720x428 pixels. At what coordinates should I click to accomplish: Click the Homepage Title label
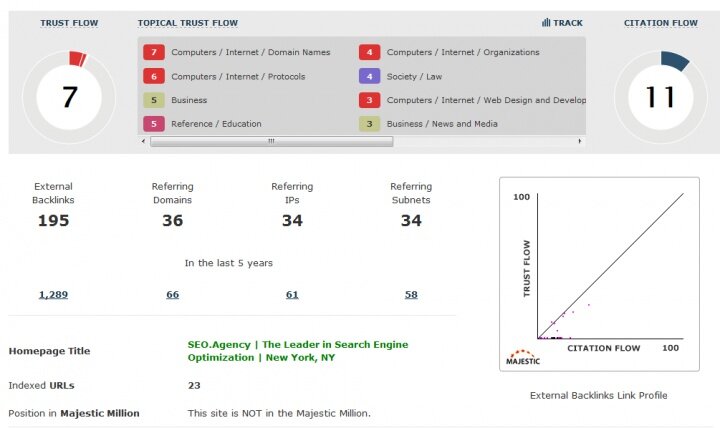point(49,351)
